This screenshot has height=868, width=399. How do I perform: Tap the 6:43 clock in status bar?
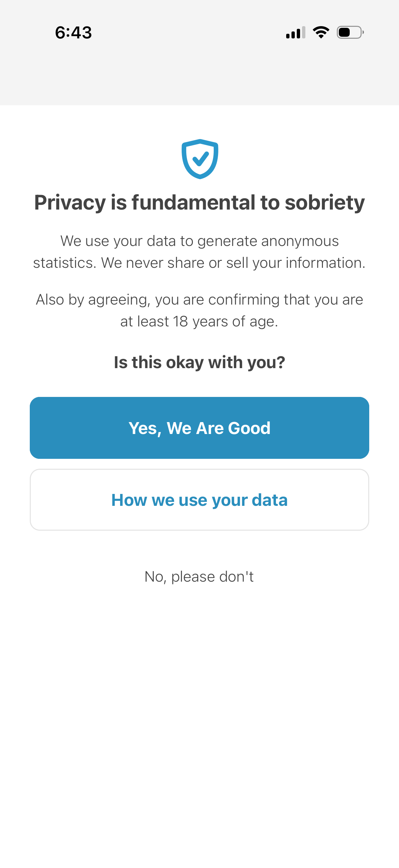73,33
